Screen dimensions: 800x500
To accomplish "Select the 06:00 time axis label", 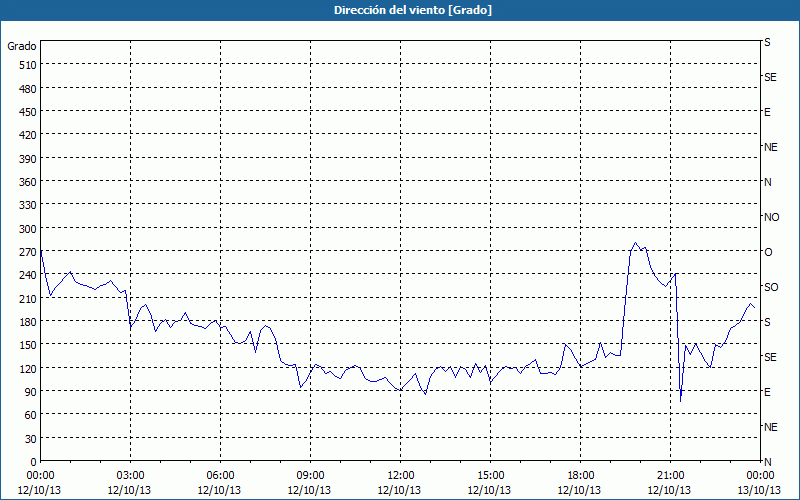I will coord(220,476).
